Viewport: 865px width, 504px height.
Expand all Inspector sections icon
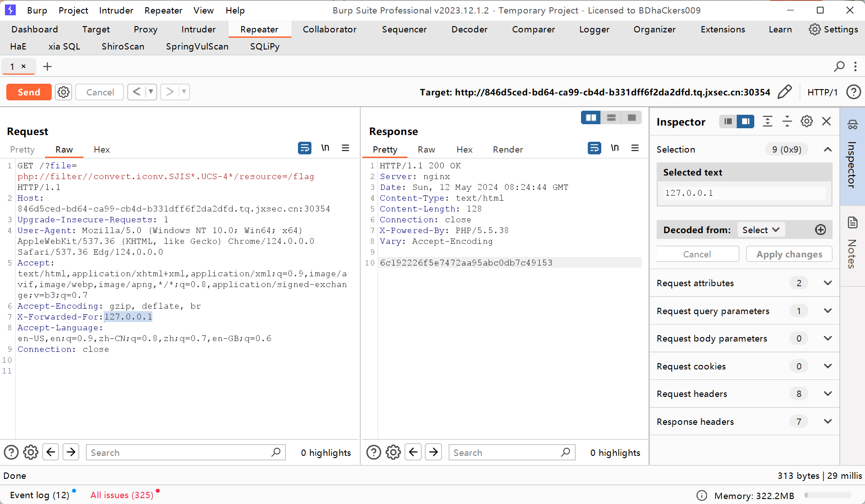pyautogui.click(x=767, y=121)
